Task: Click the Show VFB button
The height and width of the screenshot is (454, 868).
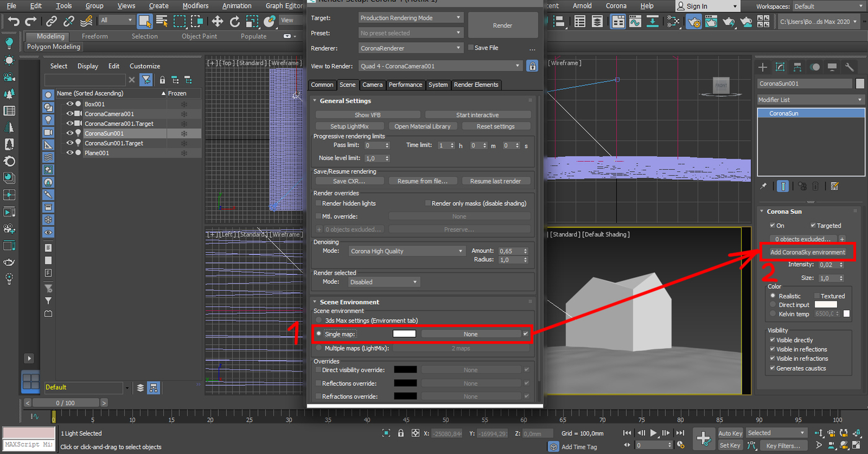Action: pos(368,115)
